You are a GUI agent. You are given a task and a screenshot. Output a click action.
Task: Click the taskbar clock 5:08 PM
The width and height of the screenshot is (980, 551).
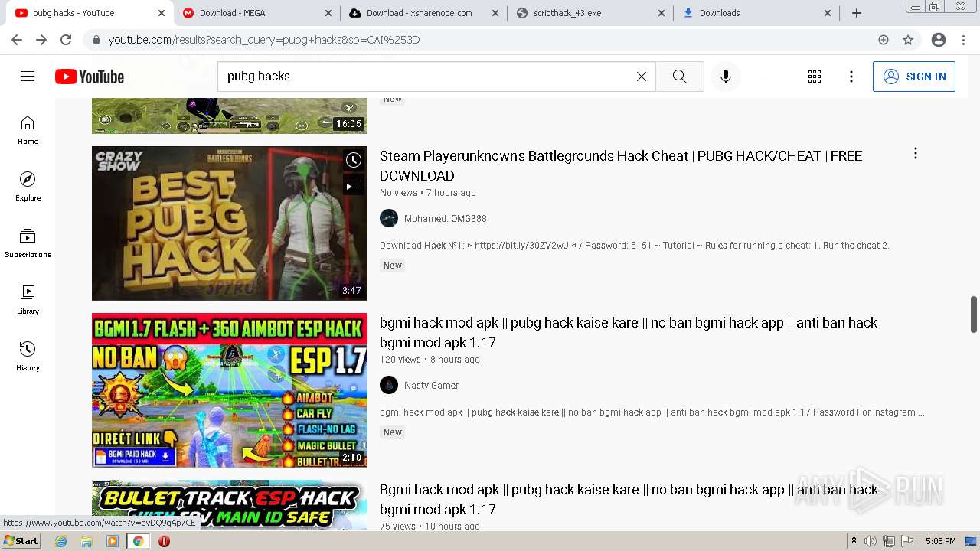(940, 541)
